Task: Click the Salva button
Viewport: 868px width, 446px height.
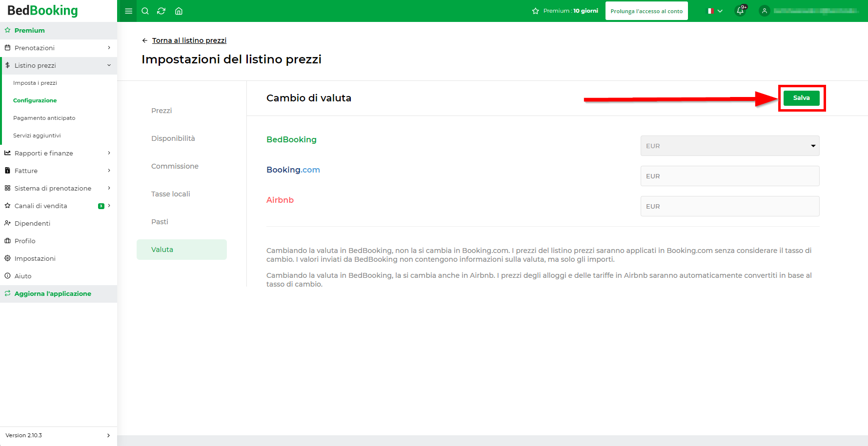Action: point(801,98)
